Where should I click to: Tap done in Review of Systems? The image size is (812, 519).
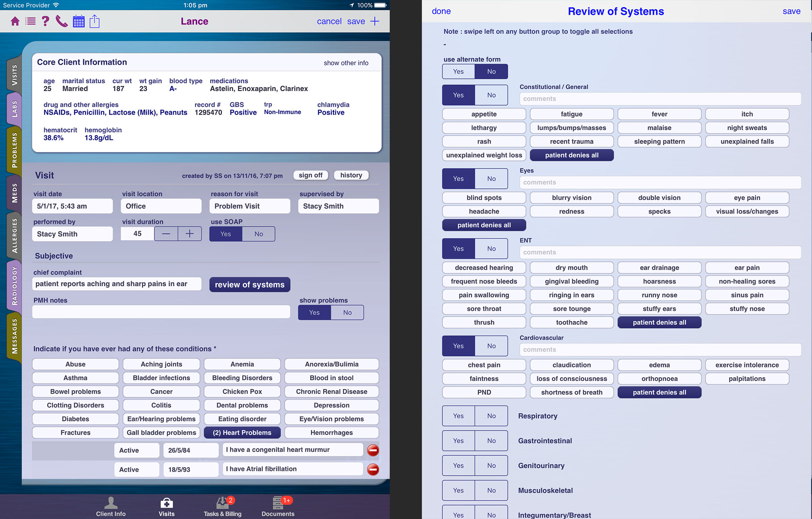pyautogui.click(x=441, y=11)
